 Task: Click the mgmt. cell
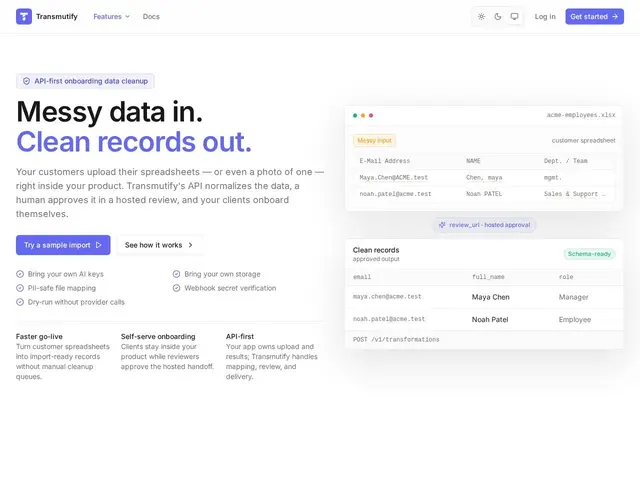coord(553,178)
